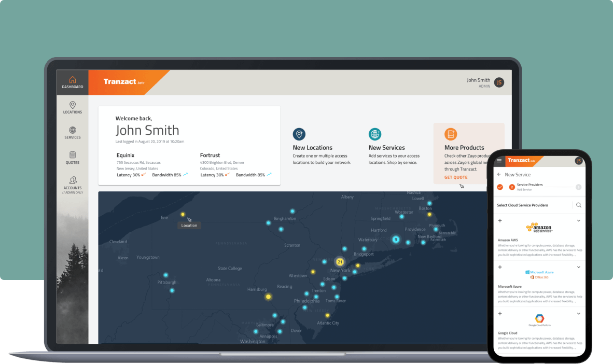Image resolution: width=613 pixels, height=364 pixels.
Task: Click the Philadelphia label on map
Action: click(306, 301)
